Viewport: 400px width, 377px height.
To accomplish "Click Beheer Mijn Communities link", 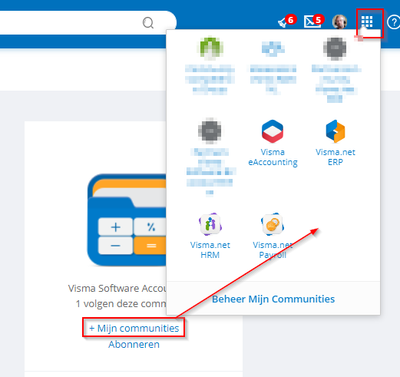I will (x=273, y=299).
